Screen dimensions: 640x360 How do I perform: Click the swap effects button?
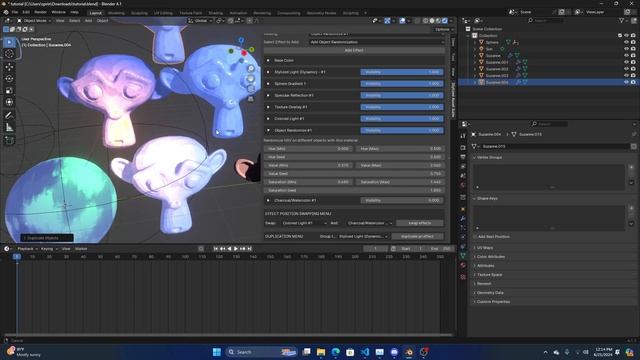click(420, 223)
